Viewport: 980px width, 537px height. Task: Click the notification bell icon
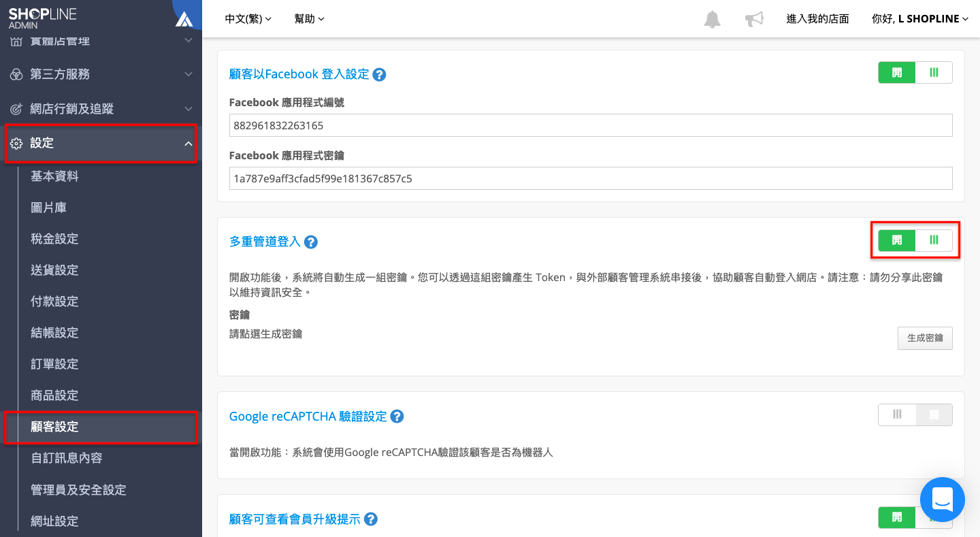click(x=712, y=19)
